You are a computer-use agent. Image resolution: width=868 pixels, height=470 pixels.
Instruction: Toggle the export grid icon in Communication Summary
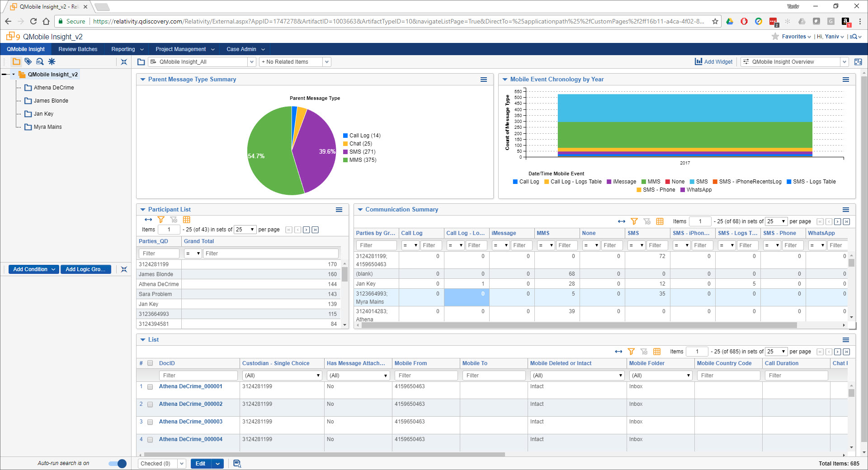point(660,221)
